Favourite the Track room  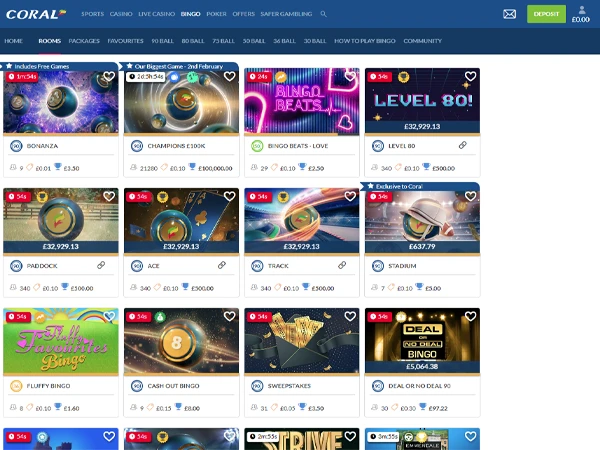click(x=350, y=196)
